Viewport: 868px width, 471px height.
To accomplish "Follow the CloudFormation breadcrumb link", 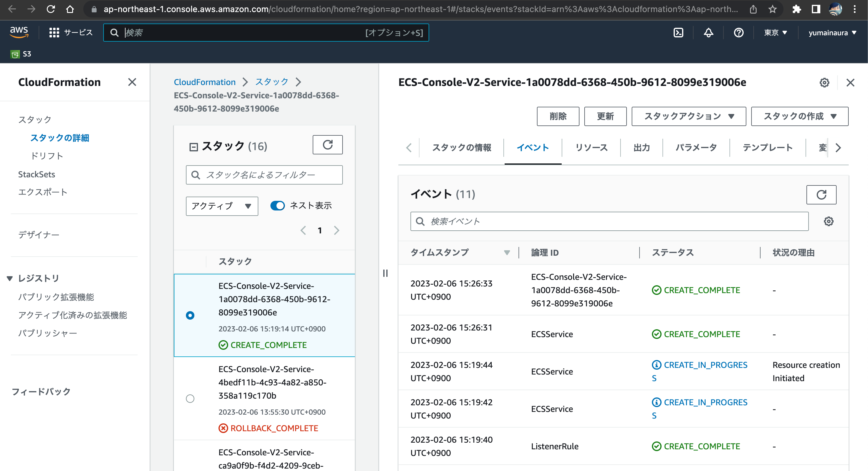I will [x=205, y=82].
